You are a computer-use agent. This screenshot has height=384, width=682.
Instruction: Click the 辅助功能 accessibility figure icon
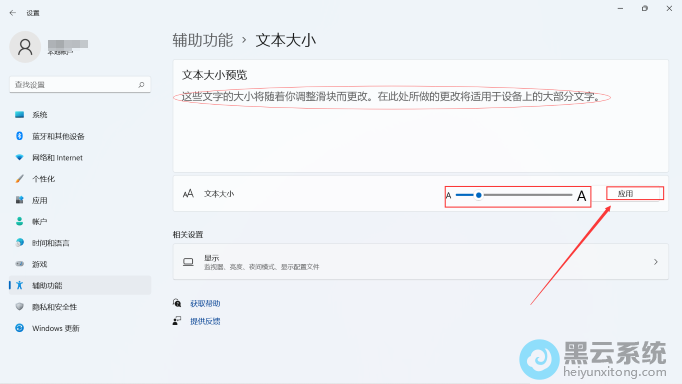tap(20, 285)
